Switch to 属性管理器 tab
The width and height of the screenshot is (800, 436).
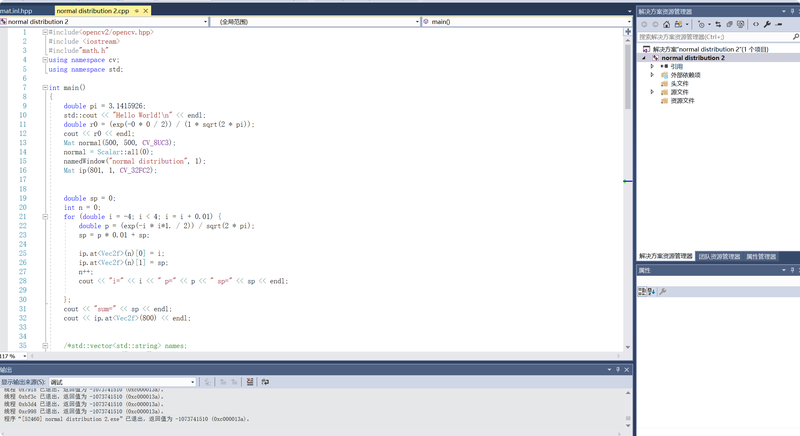[761, 257]
